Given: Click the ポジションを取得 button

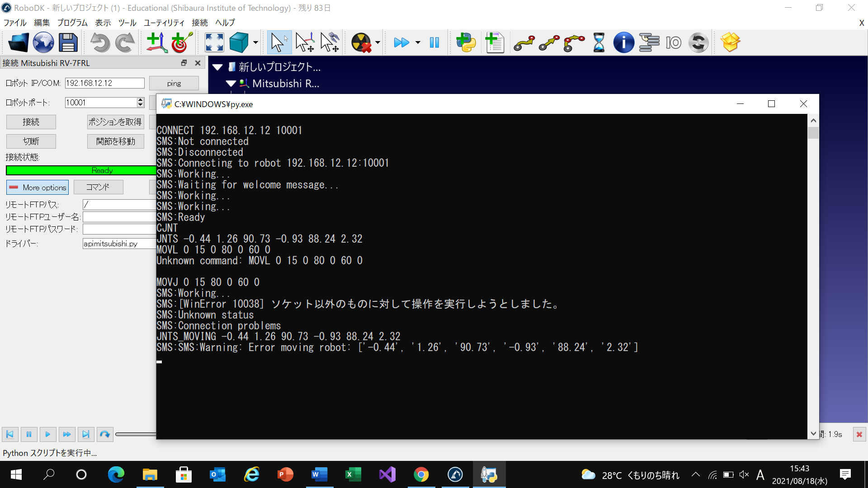Looking at the screenshot, I should [x=116, y=122].
